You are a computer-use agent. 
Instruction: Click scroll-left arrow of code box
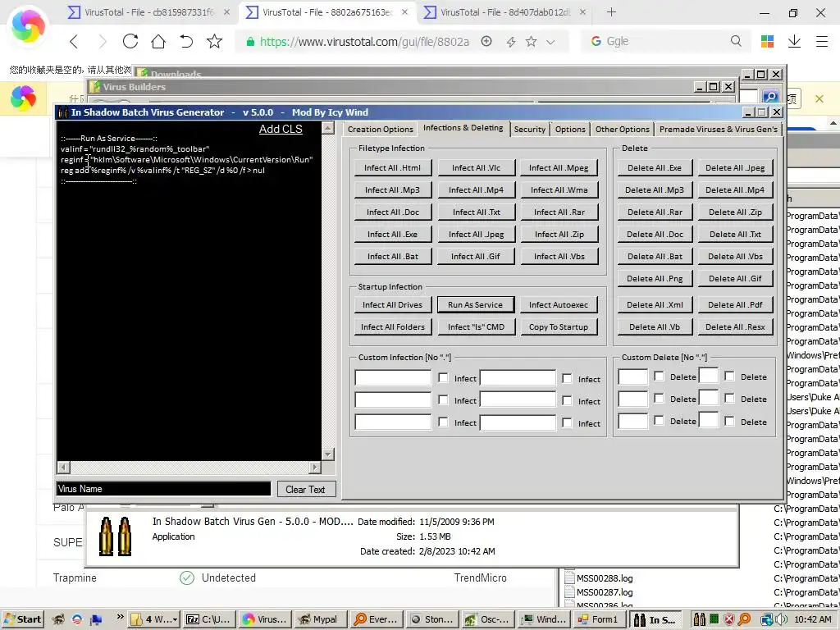(63, 467)
